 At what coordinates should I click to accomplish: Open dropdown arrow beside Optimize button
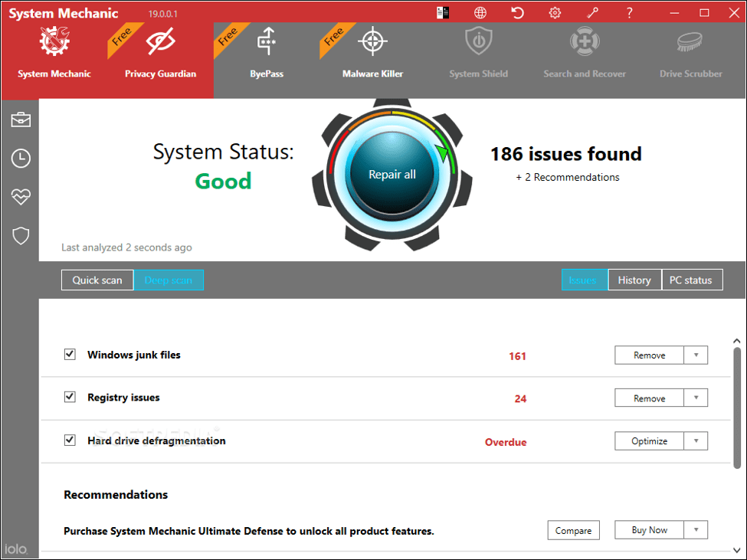[x=696, y=441]
